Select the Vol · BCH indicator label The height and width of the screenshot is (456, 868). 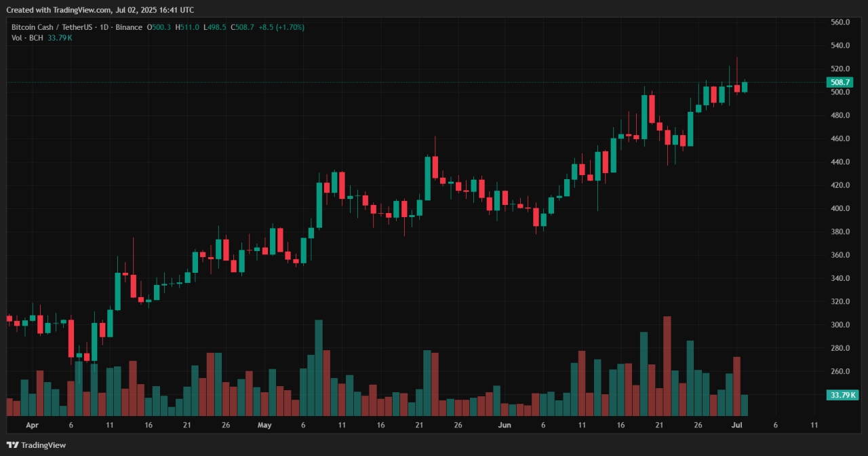pos(27,38)
